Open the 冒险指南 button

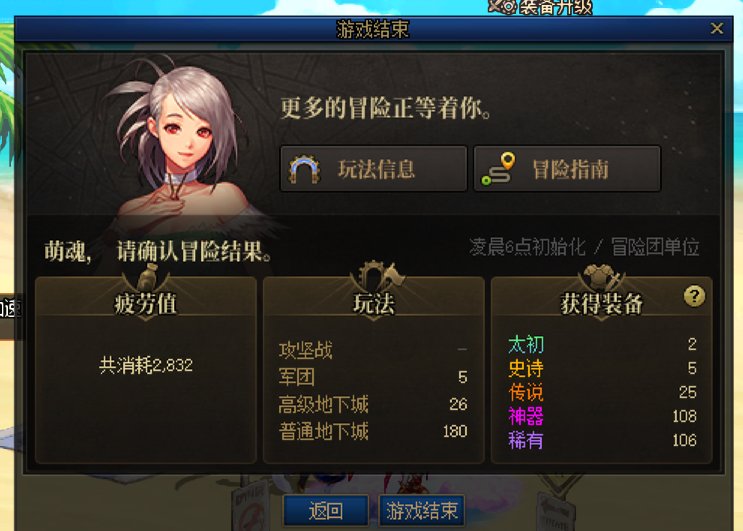567,169
